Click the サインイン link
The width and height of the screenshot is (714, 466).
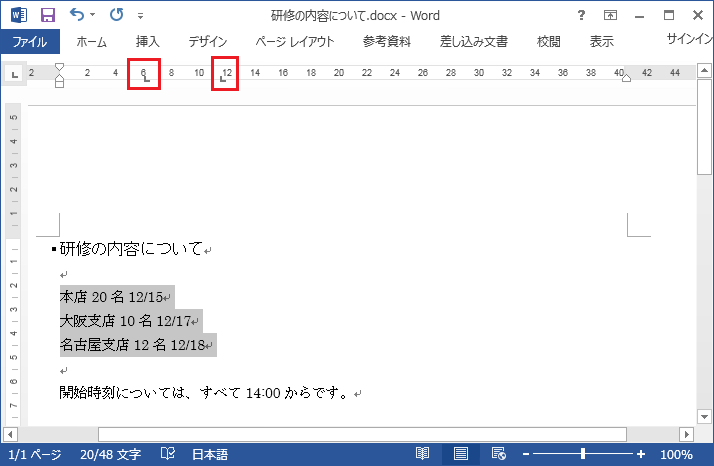click(689, 39)
